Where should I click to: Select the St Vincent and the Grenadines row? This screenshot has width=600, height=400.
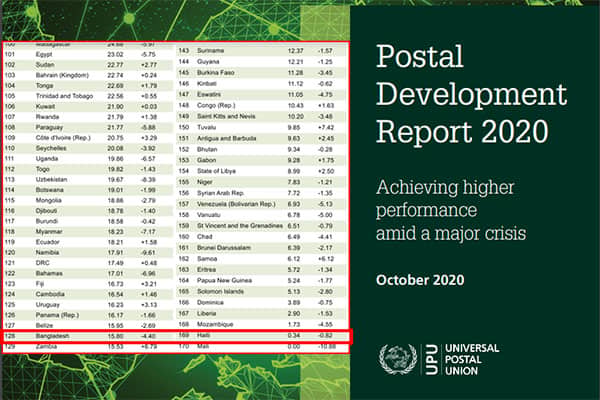(262, 226)
